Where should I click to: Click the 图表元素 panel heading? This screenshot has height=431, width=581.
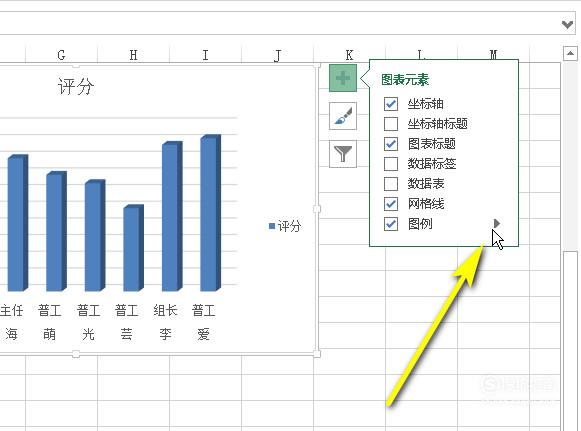pyautogui.click(x=405, y=80)
